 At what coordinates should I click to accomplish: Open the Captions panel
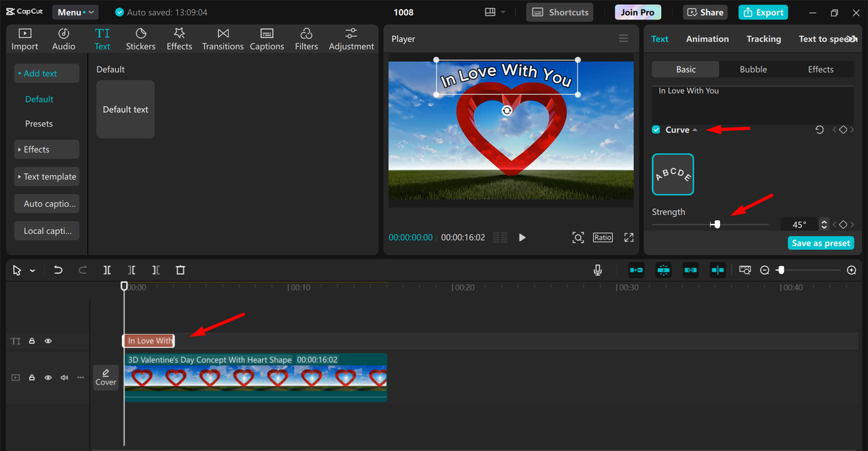[x=267, y=39]
